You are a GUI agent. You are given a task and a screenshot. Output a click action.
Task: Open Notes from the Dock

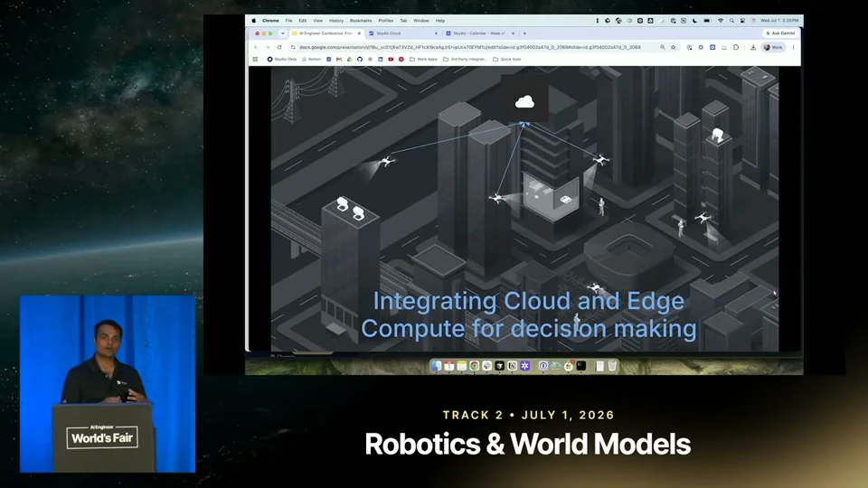coord(462,366)
